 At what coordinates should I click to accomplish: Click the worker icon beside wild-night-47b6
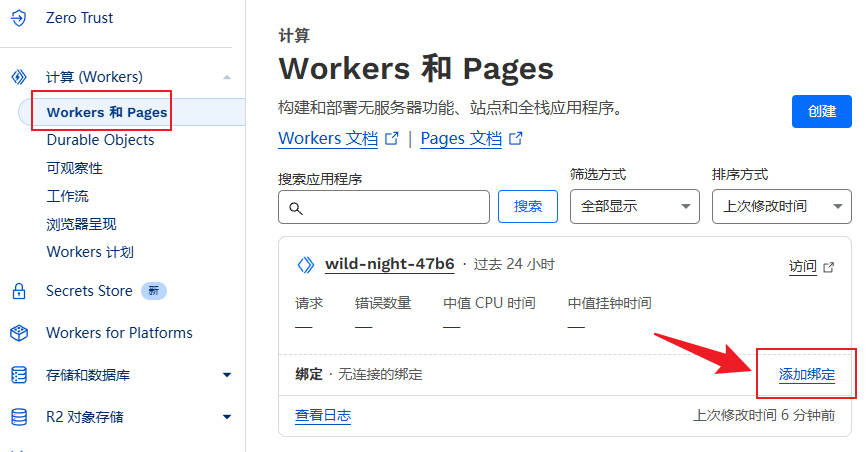click(306, 265)
